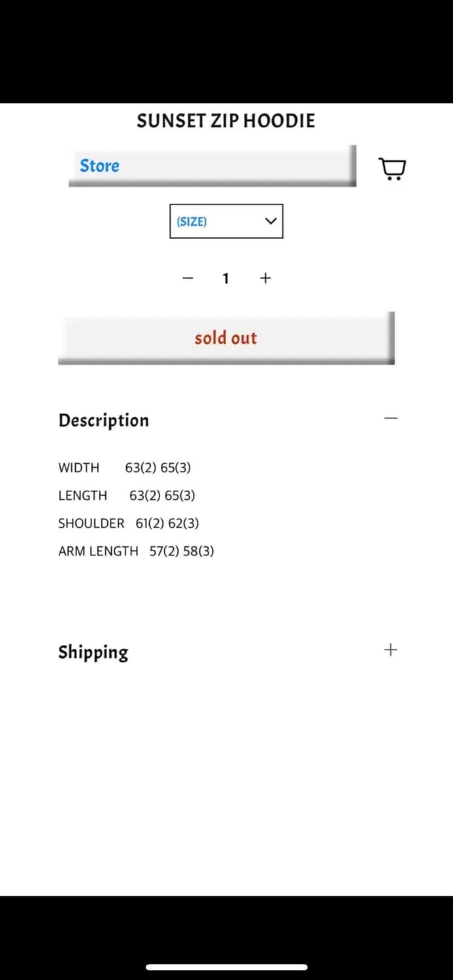Tap the SUNSET ZIP HOODIE title
Viewport: 453px width, 980px height.
pyautogui.click(x=226, y=121)
